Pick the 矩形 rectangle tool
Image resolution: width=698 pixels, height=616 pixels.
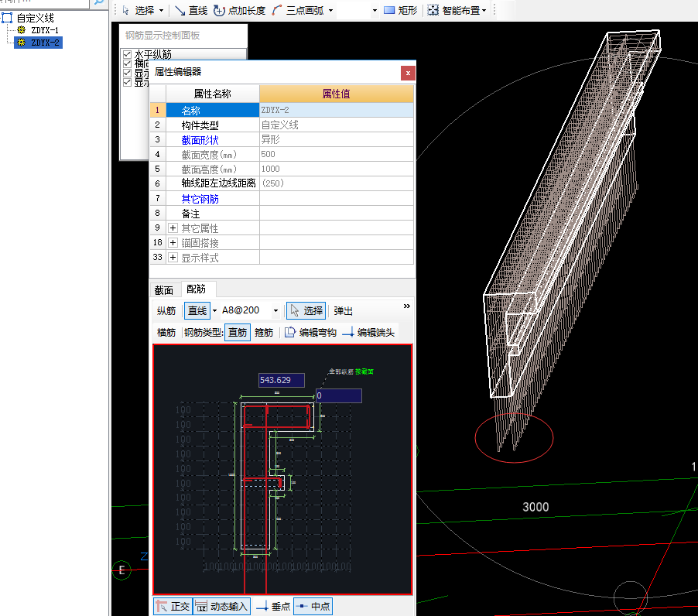pyautogui.click(x=401, y=10)
